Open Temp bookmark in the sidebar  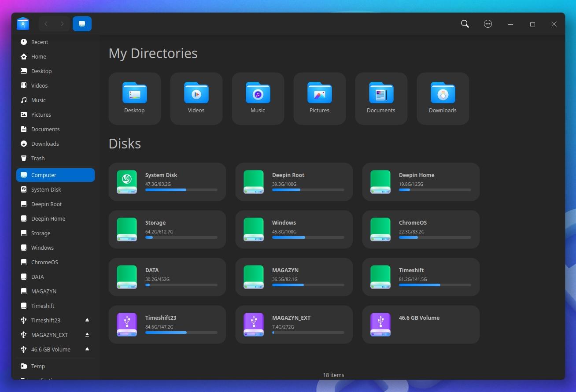click(55, 366)
